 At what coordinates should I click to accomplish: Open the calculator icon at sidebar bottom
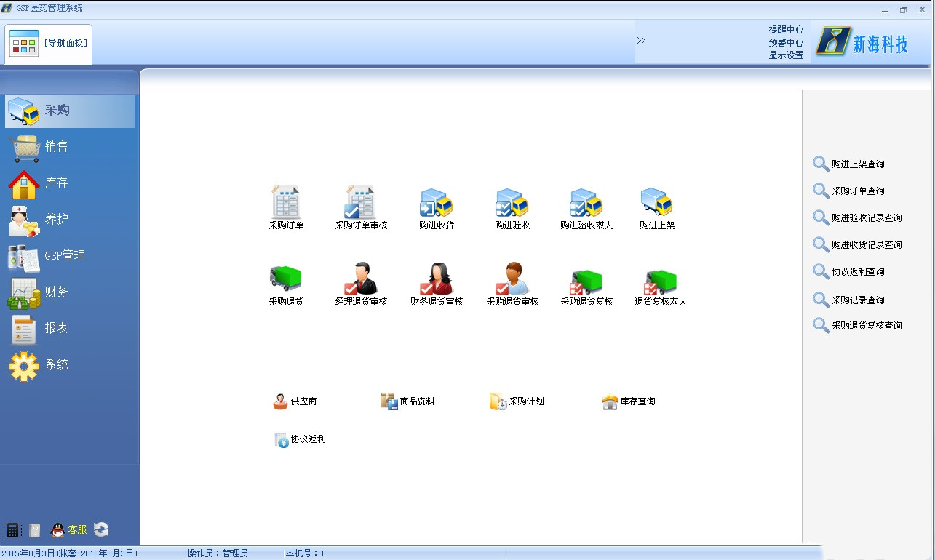click(x=12, y=530)
